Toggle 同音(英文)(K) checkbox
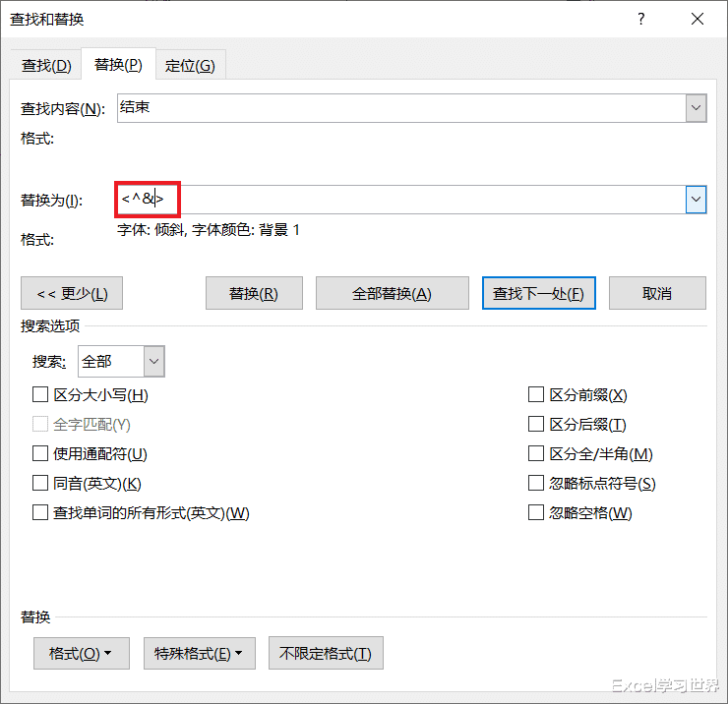The image size is (728, 704). [x=40, y=483]
